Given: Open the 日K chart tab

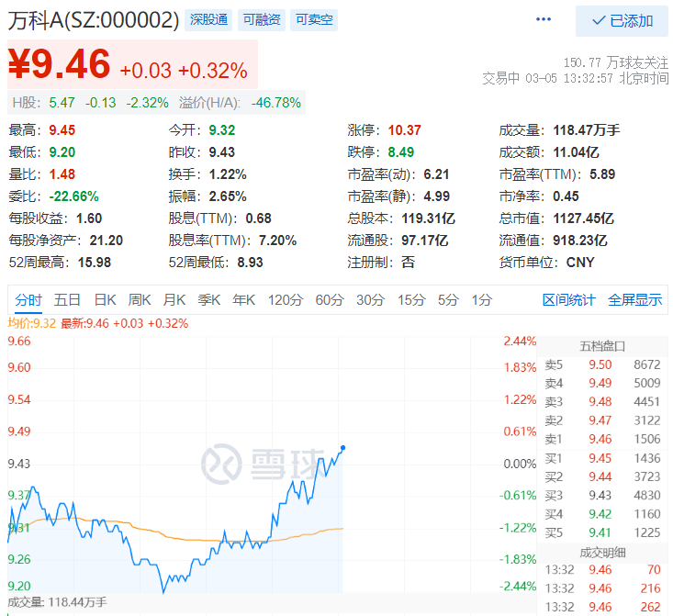Looking at the screenshot, I should (x=106, y=299).
